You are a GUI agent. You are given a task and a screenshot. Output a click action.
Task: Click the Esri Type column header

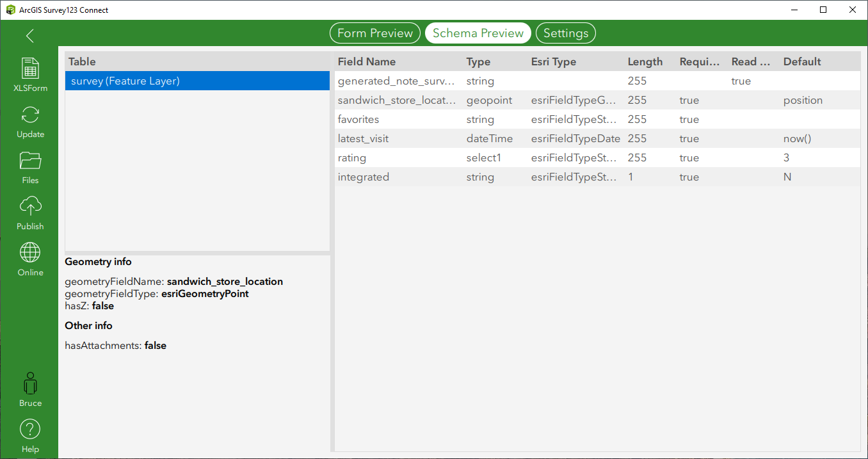coord(554,61)
